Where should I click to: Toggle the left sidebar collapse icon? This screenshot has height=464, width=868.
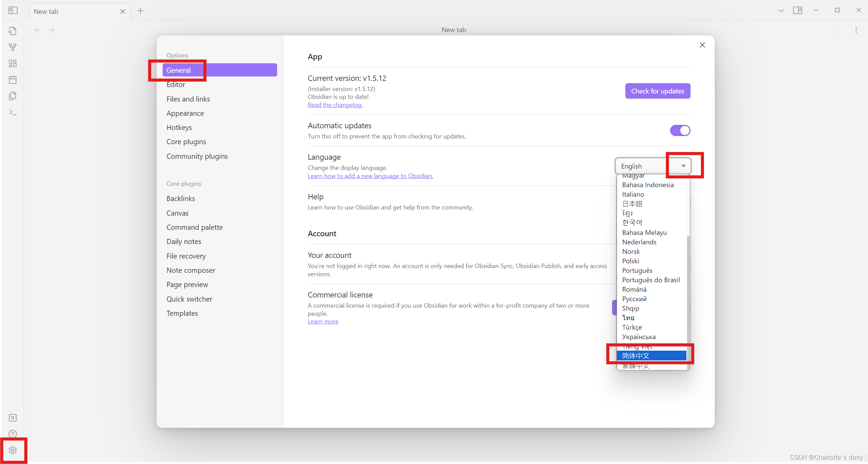click(13, 10)
